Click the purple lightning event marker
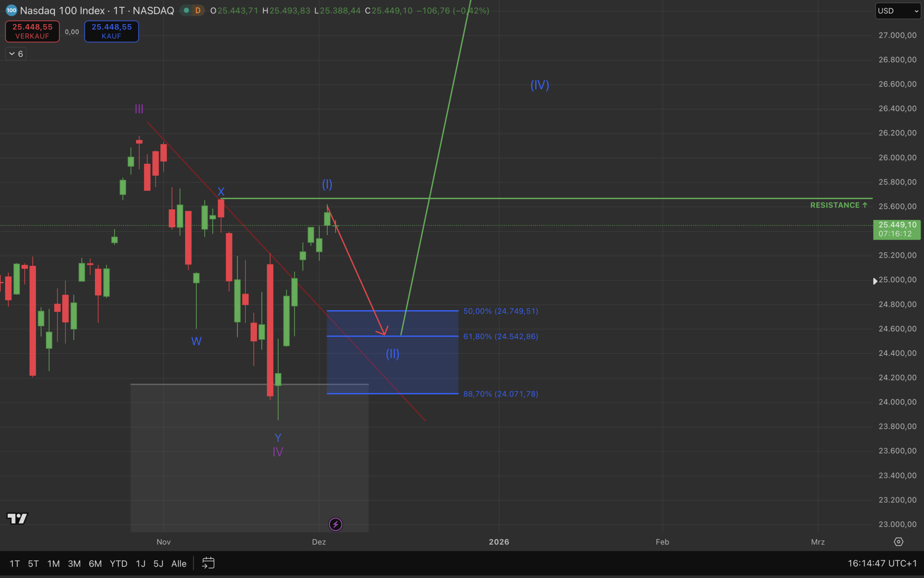This screenshot has height=578, width=924. click(x=335, y=524)
